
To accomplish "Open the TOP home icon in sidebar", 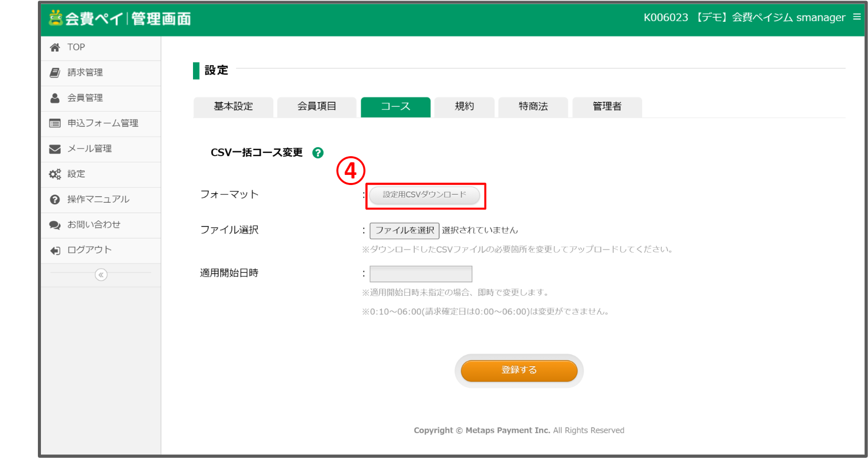I will [56, 47].
